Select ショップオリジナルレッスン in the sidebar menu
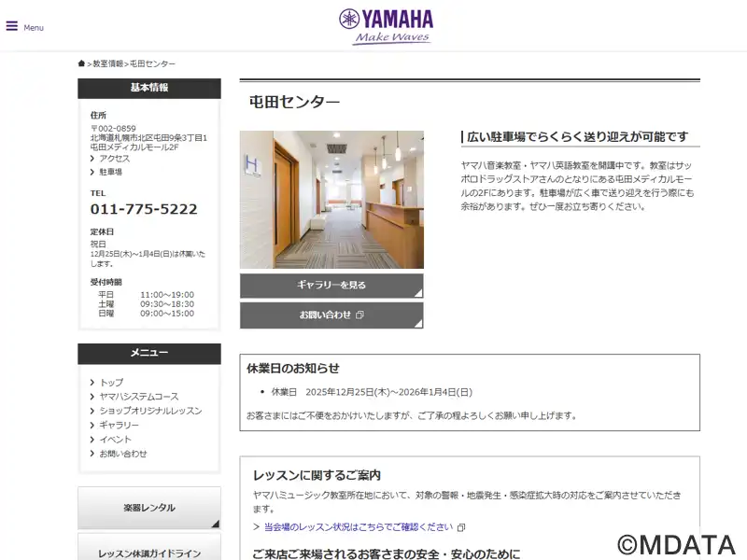The width and height of the screenshot is (747, 560). 150,411
